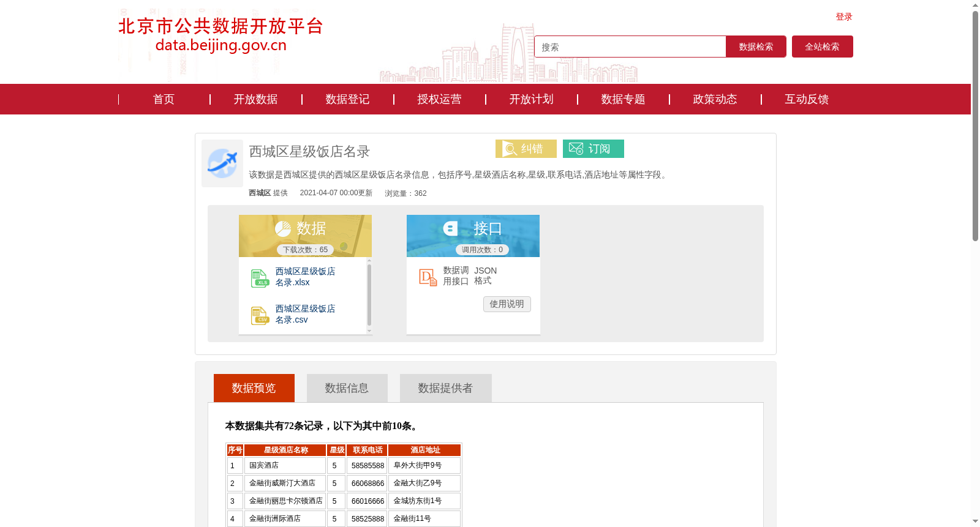
Task: Open 数据专题 navigation item
Action: 624,99
